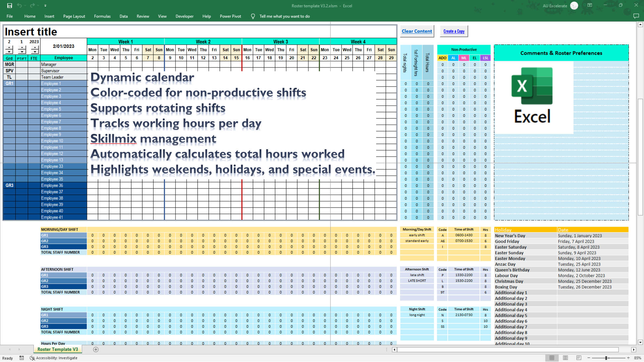Click the comments speech bubble icon
This screenshot has height=362, width=644.
pos(636,16)
